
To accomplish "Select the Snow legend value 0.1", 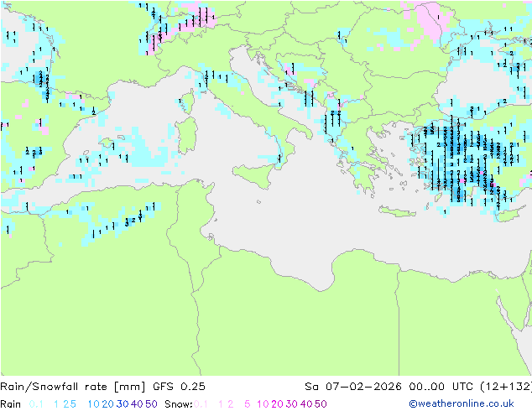I will [x=201, y=404].
